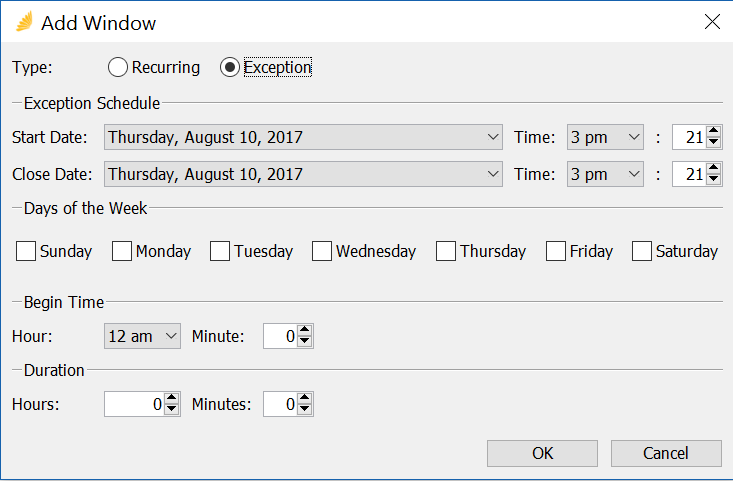This screenshot has width=733, height=481.
Task: Decrease the Duration Minutes spinner
Action: point(304,409)
